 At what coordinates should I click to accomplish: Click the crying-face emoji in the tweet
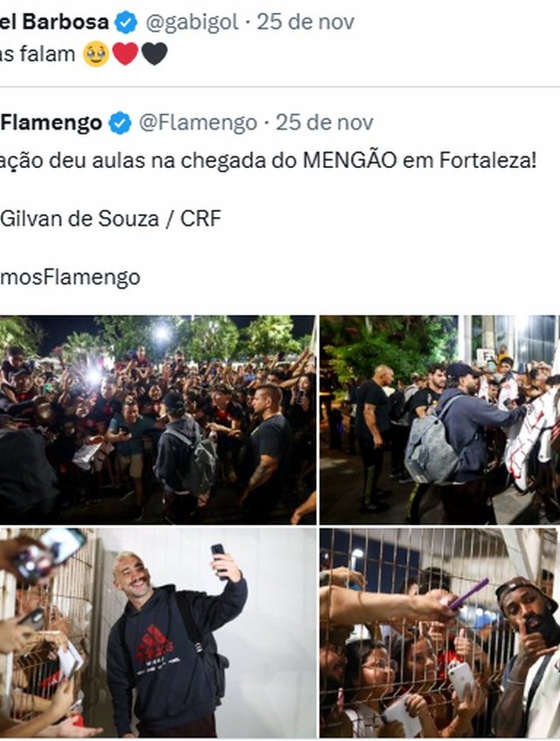96,54
